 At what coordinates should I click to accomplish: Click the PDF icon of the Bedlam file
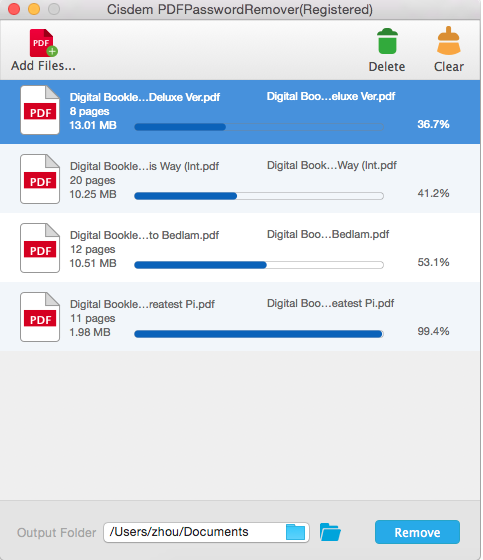click(x=40, y=248)
